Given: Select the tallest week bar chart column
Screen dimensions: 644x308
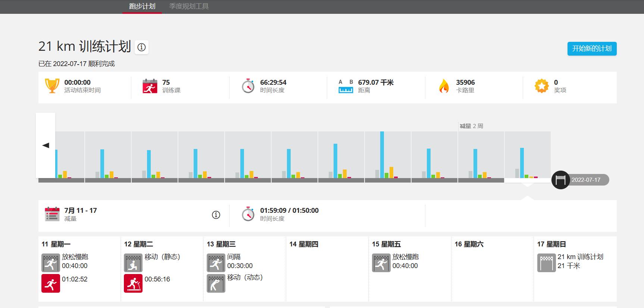Looking at the screenshot, I should [x=388, y=157].
